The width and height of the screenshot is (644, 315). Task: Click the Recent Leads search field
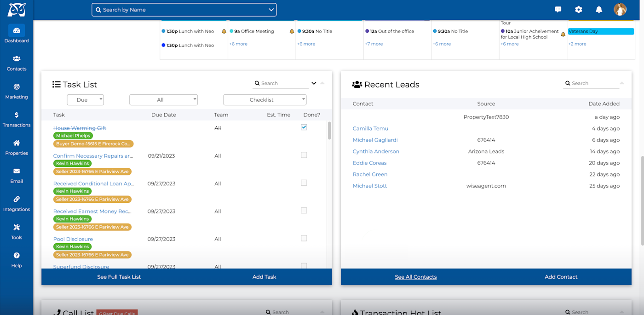point(594,83)
